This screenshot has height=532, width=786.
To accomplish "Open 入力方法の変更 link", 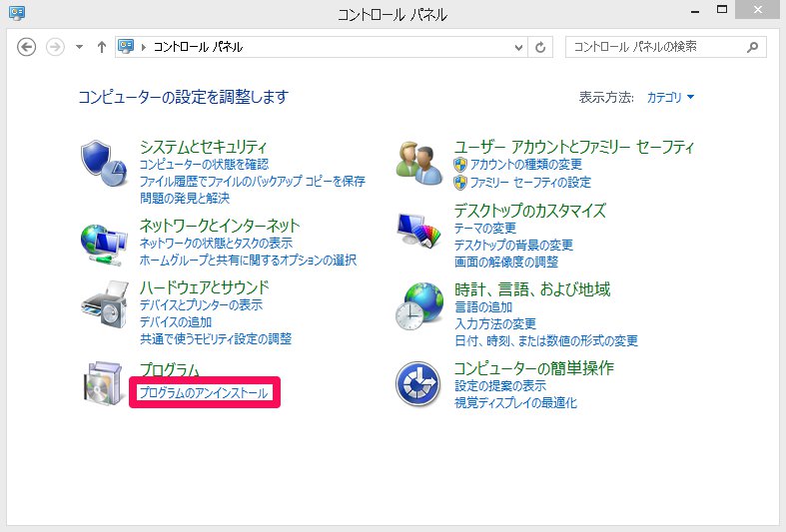I will click(495, 324).
